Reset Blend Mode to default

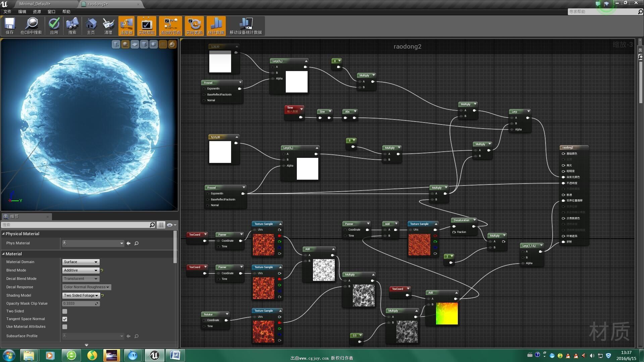pyautogui.click(x=102, y=270)
